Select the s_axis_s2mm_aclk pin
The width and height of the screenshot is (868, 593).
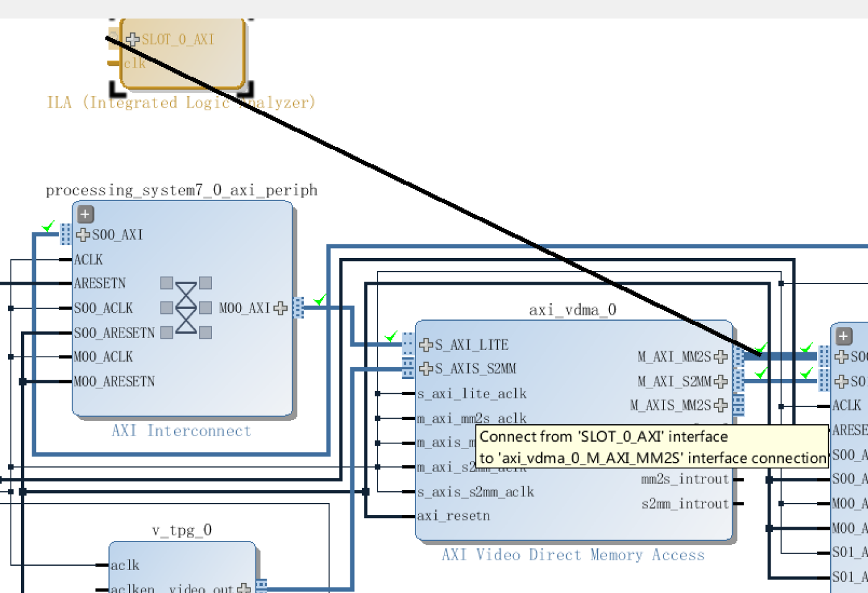coord(476,492)
